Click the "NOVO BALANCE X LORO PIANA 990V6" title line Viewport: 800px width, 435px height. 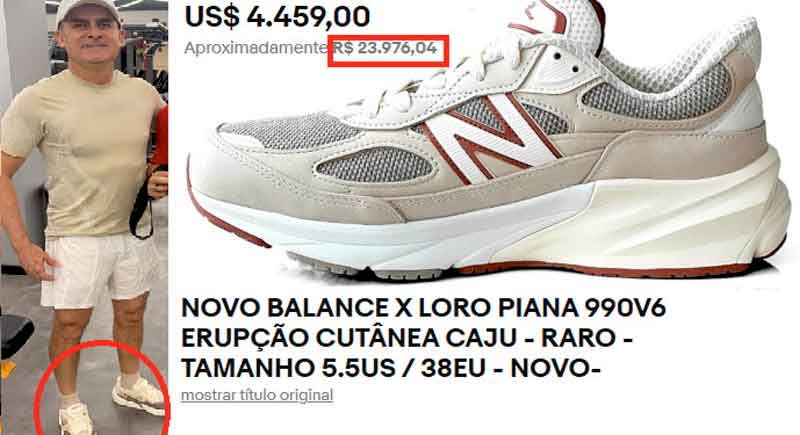[x=423, y=308]
